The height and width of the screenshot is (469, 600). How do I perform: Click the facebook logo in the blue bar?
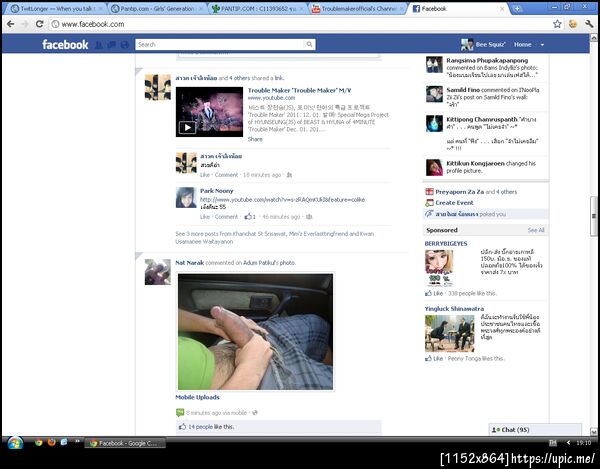65,44
